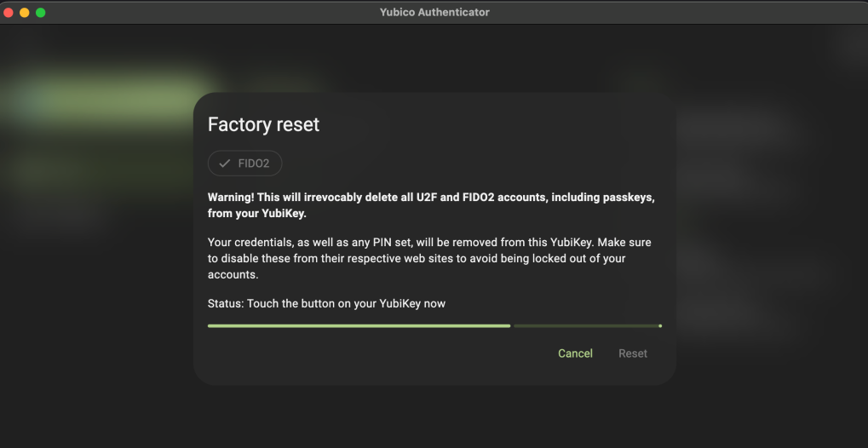Click the checkmark icon in FIDO2 chip
This screenshot has width=868, height=448.
[x=225, y=164]
